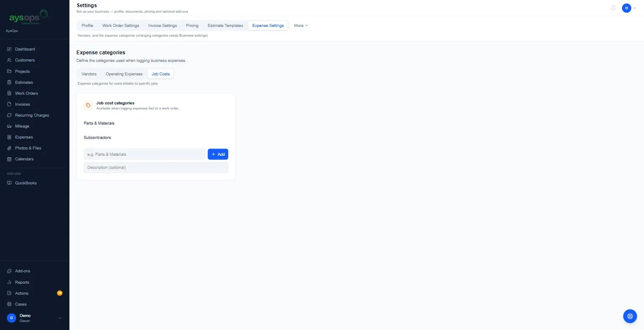
Task: Click the Invoices document icon
Action: click(x=9, y=104)
